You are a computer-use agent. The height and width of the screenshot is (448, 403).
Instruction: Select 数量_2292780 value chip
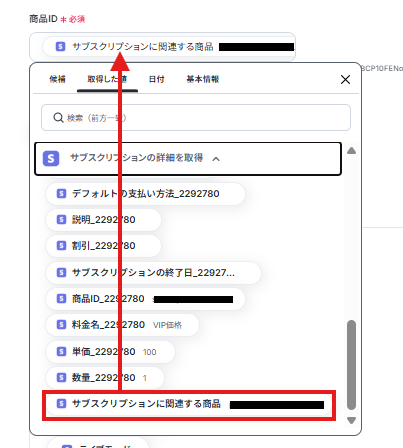(105, 378)
